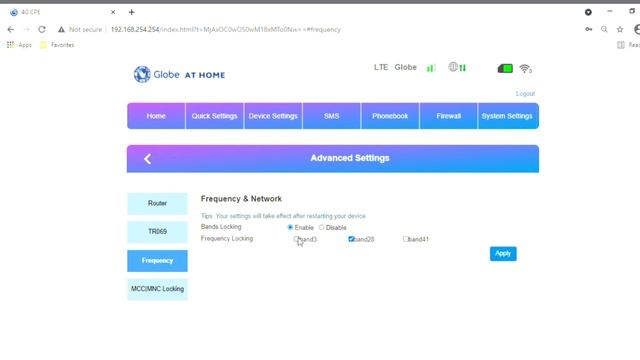Image resolution: width=640 pixels, height=360 pixels.
Task: Bookmark this page with the star icon
Action: [x=620, y=29]
